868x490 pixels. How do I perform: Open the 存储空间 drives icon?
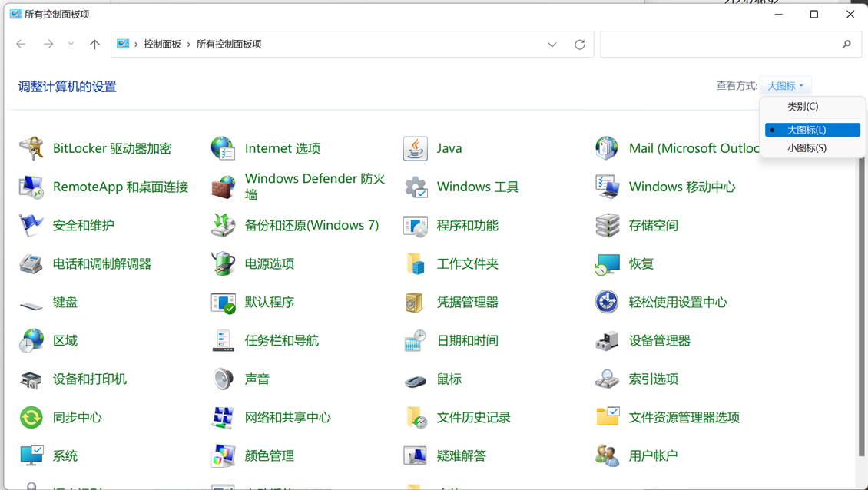[608, 225]
